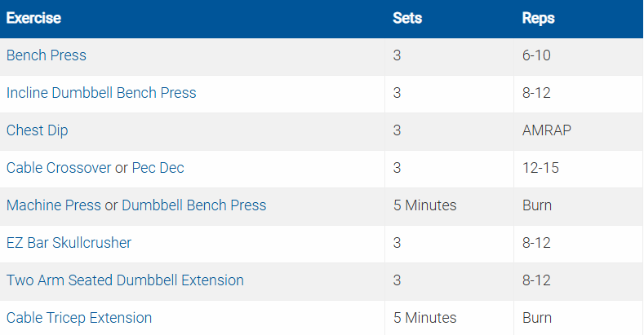Viewport: 644px width, 335px height.
Task: Select the 5 Minutes cell in the Machine Press row
Action: [424, 205]
